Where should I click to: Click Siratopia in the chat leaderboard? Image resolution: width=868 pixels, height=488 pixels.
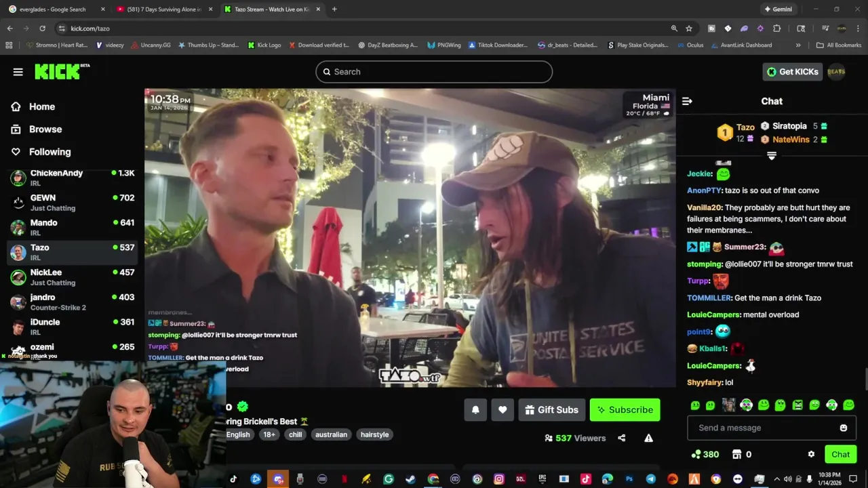(x=789, y=126)
